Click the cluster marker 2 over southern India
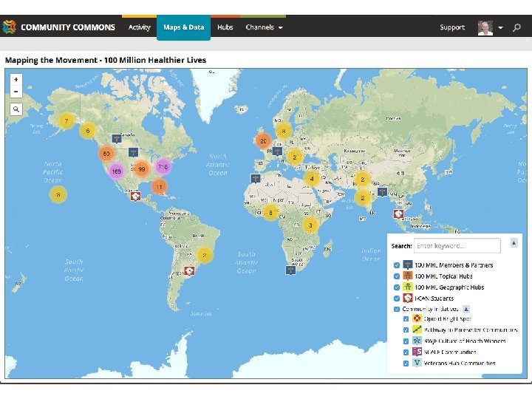The width and height of the screenshot is (532, 399). [362, 198]
